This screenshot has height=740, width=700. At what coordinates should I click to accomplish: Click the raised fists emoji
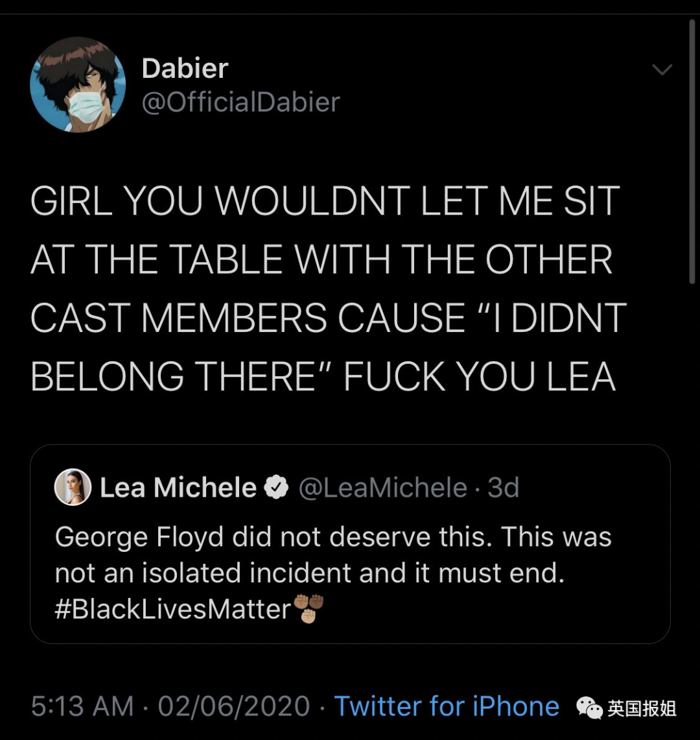(309, 609)
